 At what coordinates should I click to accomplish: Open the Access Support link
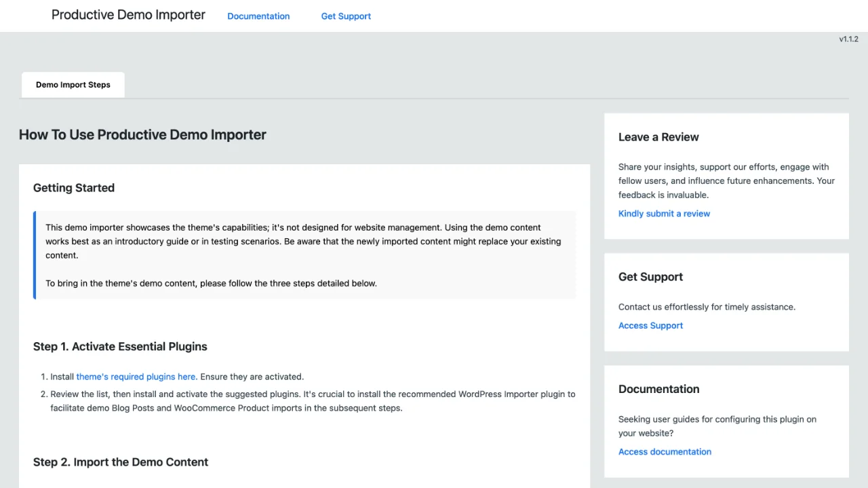(x=650, y=326)
